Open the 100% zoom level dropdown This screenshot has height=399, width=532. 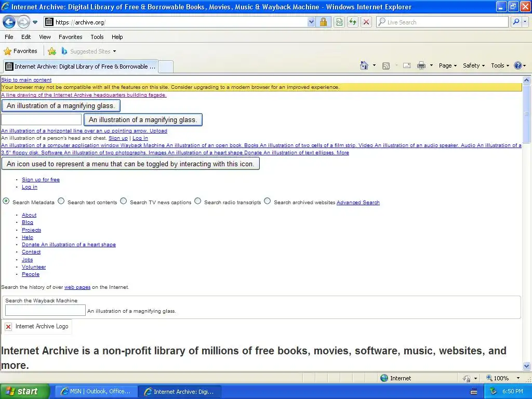coord(518,378)
